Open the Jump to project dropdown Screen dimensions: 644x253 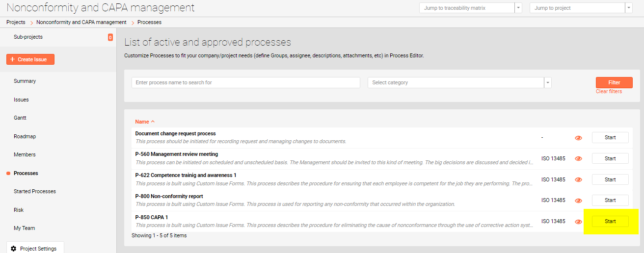628,8
